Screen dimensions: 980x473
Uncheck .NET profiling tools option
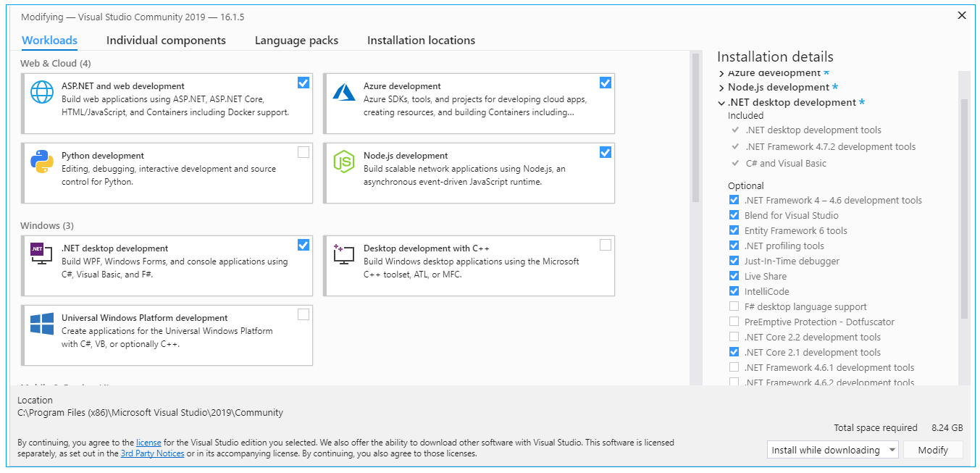coord(734,246)
